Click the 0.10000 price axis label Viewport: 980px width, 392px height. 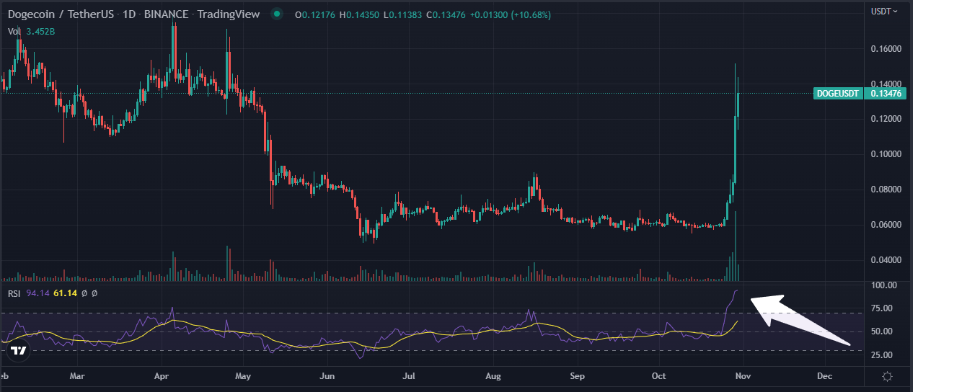885,154
